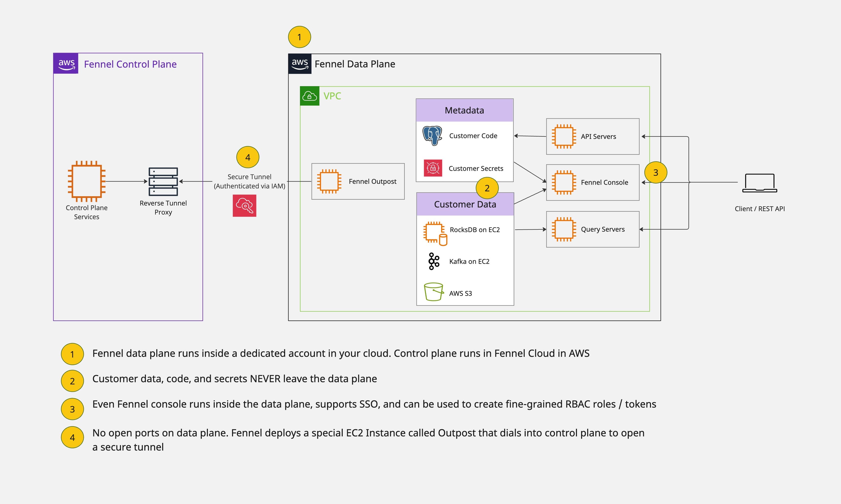Select the green AWS S3 bucket icon
Image resolution: width=841 pixels, height=504 pixels.
pyautogui.click(x=434, y=292)
